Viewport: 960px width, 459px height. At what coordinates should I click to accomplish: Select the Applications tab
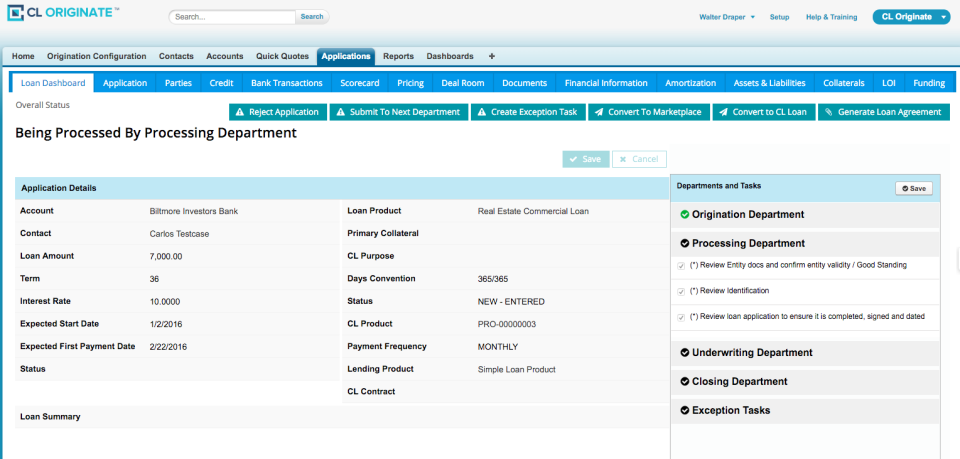346,56
